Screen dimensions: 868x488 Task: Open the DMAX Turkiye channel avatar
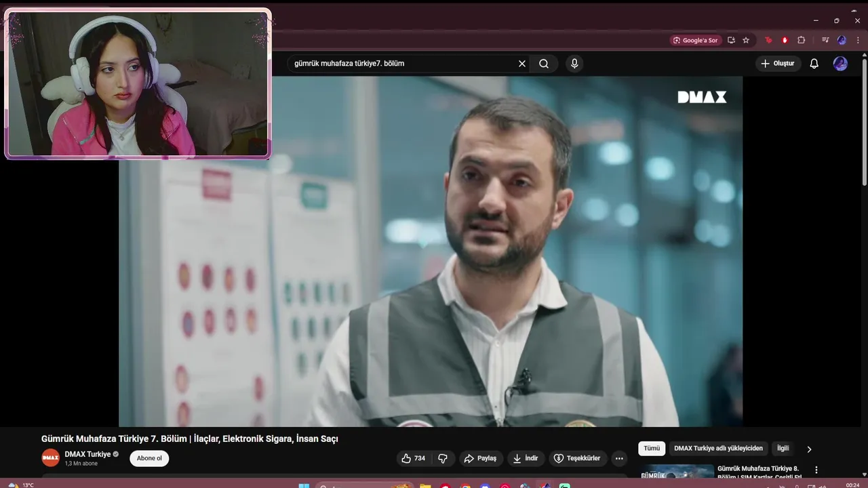(51, 458)
